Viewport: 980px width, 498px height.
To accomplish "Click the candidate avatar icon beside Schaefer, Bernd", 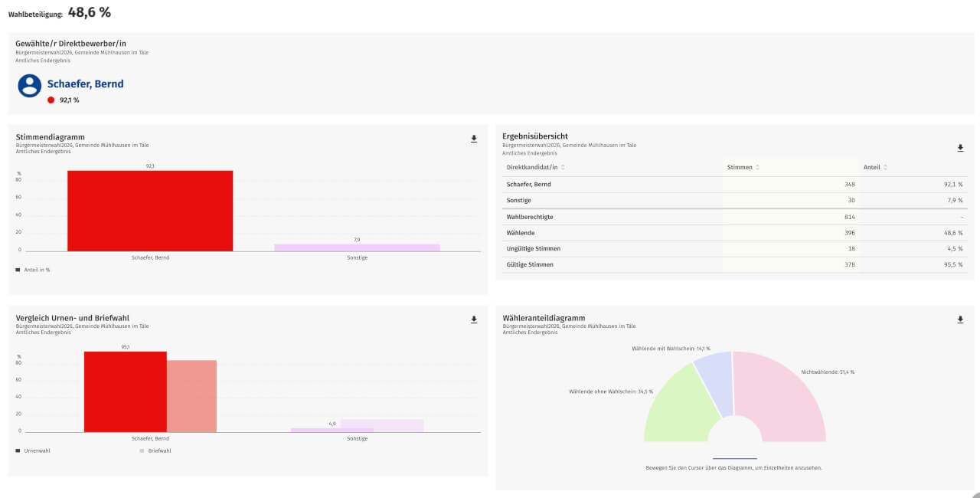I will pyautogui.click(x=30, y=85).
